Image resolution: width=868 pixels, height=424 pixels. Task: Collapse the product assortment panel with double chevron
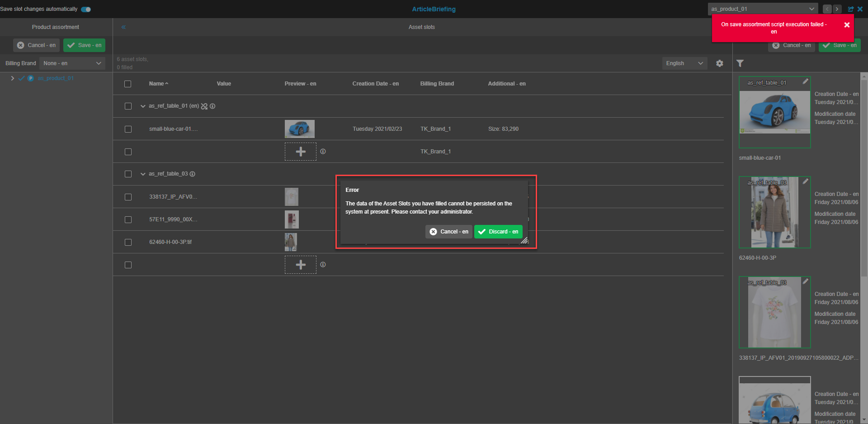tap(123, 27)
